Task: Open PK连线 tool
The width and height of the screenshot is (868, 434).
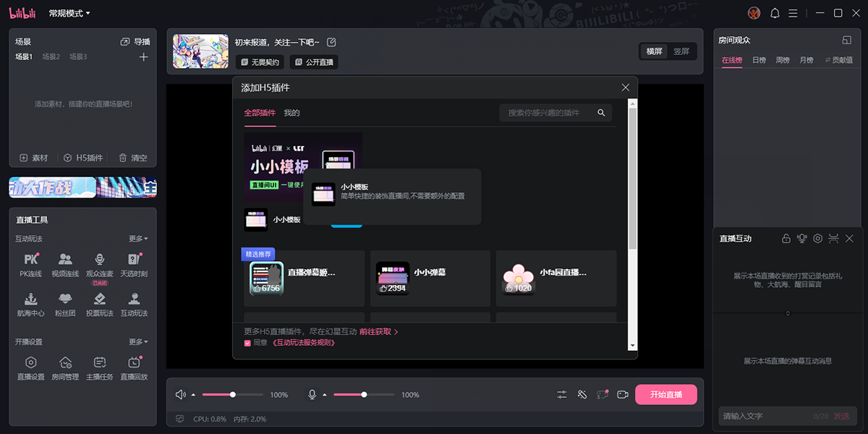Action: click(31, 265)
